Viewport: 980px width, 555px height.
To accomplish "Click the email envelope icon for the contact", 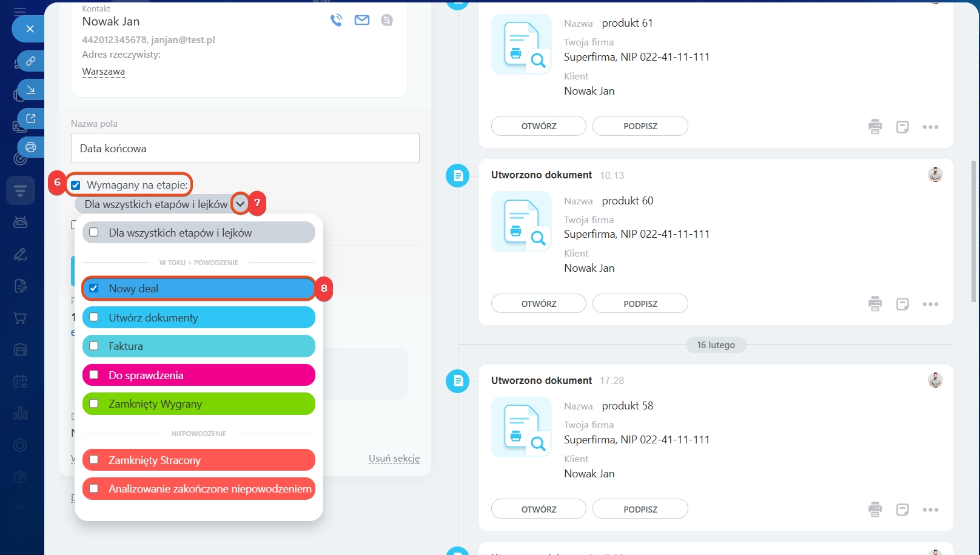I will coord(362,21).
